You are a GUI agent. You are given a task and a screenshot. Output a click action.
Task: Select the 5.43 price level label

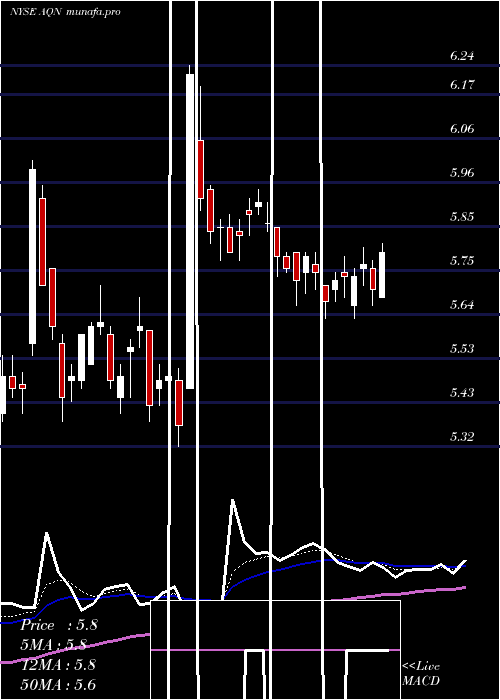(x=462, y=392)
